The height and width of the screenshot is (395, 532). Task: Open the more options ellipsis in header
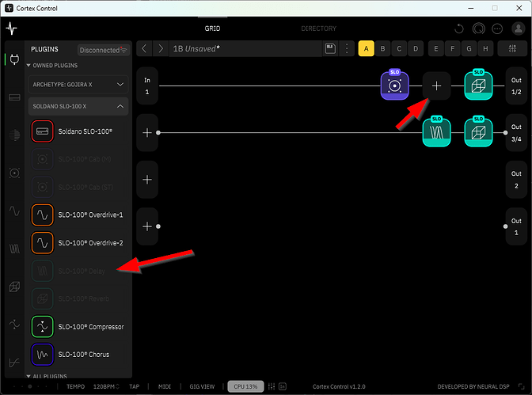click(x=497, y=28)
